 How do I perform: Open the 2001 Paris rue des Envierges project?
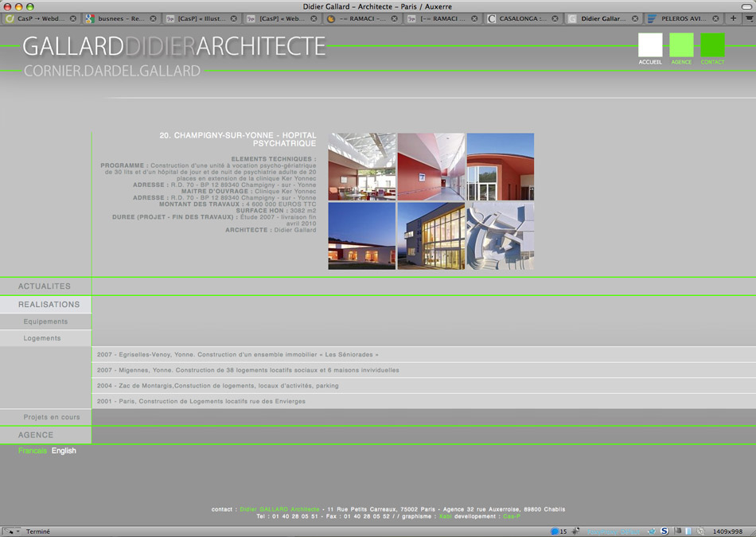coord(201,402)
